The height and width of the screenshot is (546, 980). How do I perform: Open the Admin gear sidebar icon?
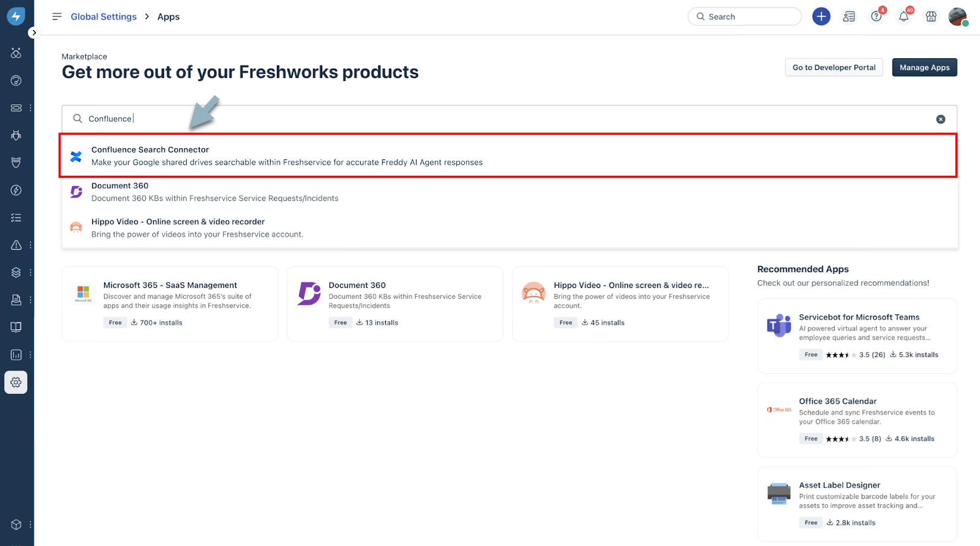pyautogui.click(x=16, y=382)
